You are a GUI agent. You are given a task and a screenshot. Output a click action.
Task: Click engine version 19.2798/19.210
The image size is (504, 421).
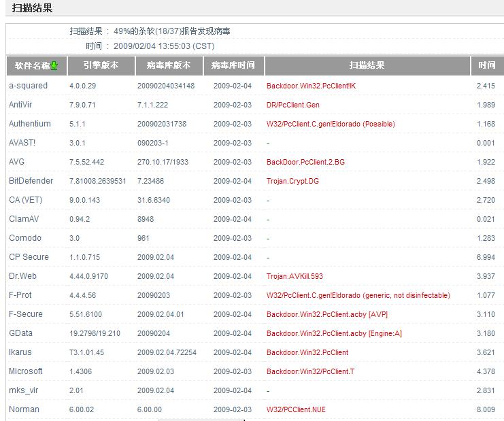(x=95, y=333)
